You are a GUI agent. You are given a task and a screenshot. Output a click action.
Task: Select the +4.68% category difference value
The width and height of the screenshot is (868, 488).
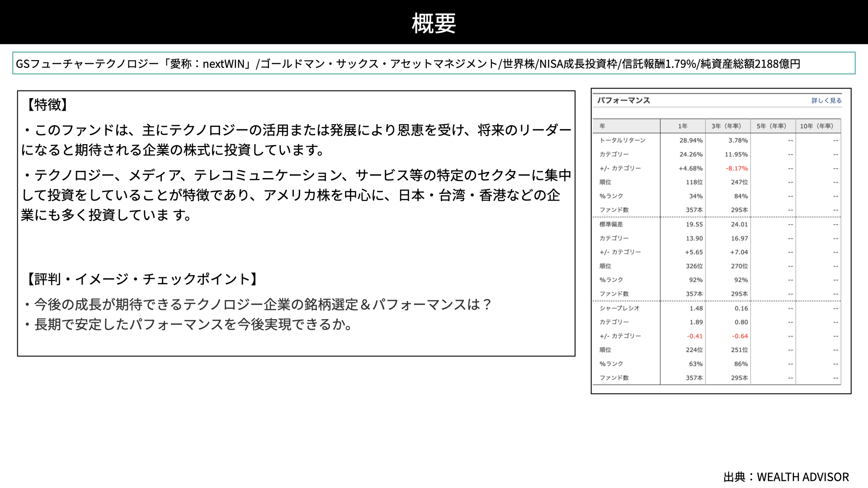coord(690,169)
